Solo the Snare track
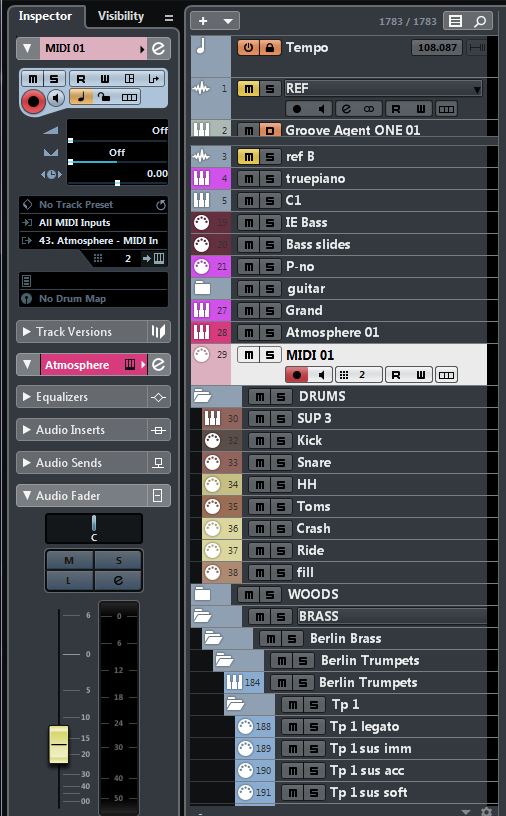Image resolution: width=506 pixels, height=816 pixels. pos(281,463)
